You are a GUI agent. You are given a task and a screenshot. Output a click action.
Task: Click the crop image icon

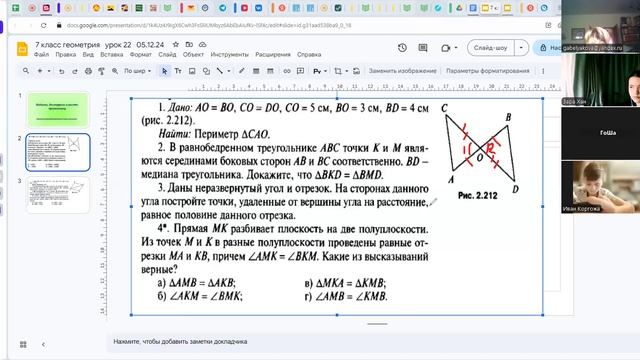click(x=338, y=71)
